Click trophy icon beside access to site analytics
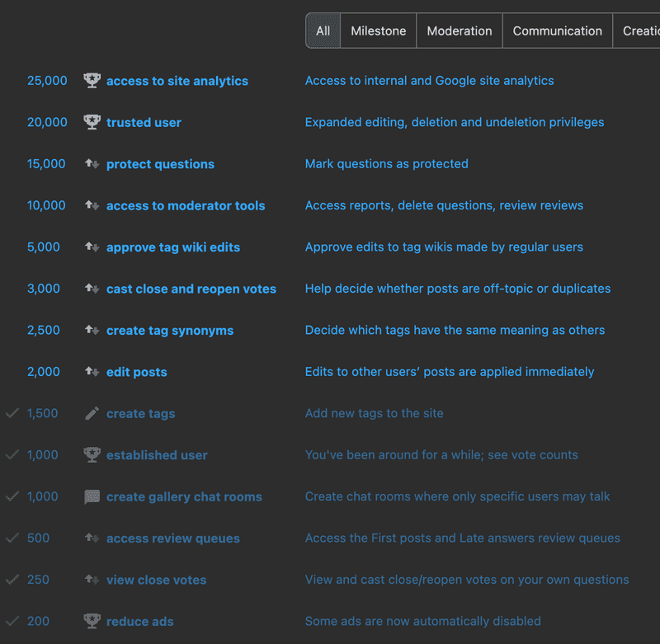Viewport: 660px width, 644px height. click(92, 80)
